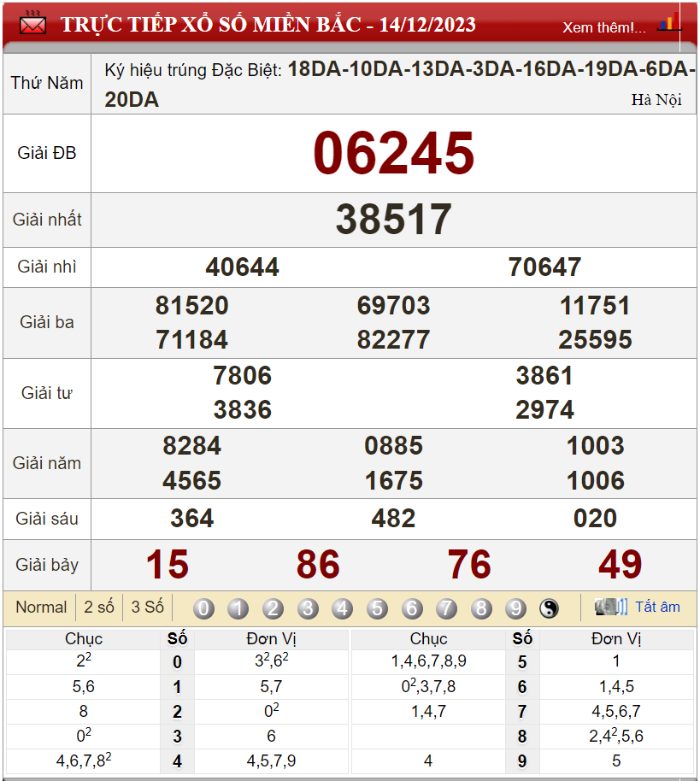Click Chục cell '1,4,6,7,8,9'
Viewport: 700px width, 781px height.
[x=428, y=661]
